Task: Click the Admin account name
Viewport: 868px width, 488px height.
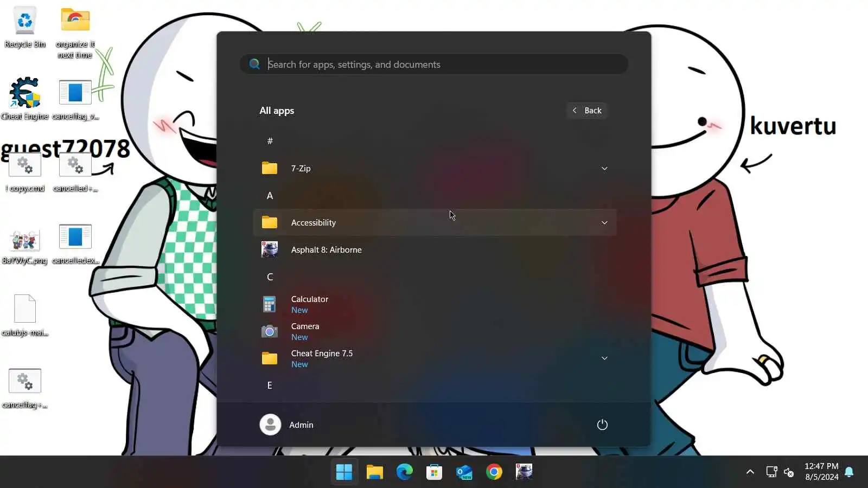Action: [301, 425]
